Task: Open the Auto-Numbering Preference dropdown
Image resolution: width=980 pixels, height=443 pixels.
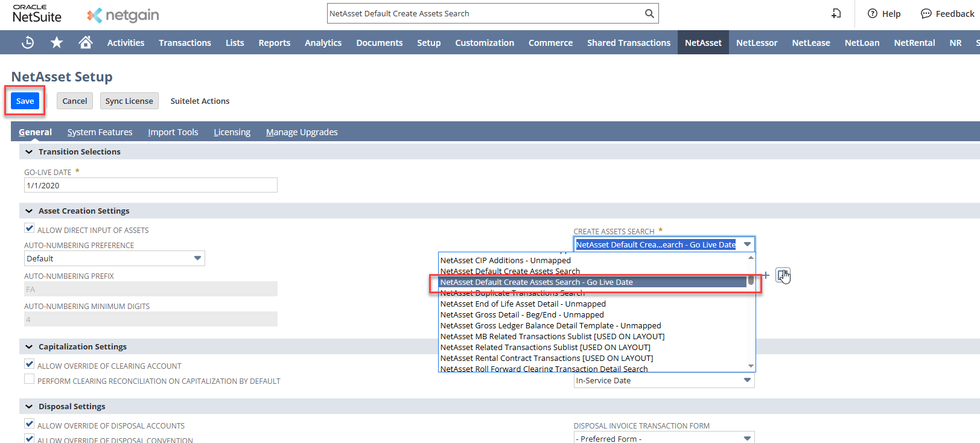Action: (x=114, y=258)
